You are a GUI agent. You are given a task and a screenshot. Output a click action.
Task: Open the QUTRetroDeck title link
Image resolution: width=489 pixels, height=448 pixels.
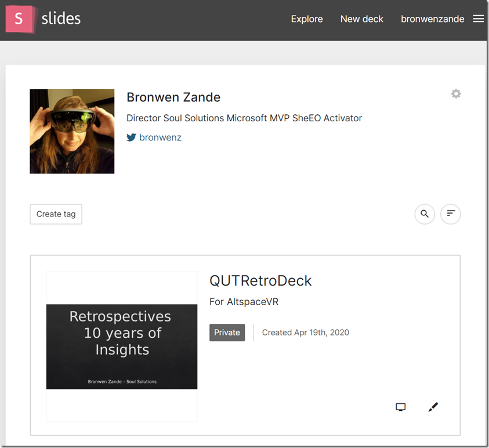pos(260,280)
